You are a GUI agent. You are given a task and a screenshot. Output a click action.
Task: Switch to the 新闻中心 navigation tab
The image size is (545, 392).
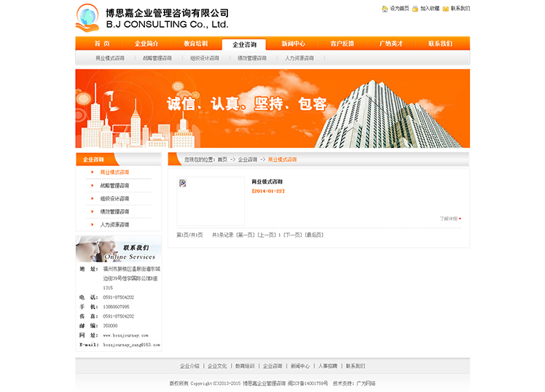294,44
